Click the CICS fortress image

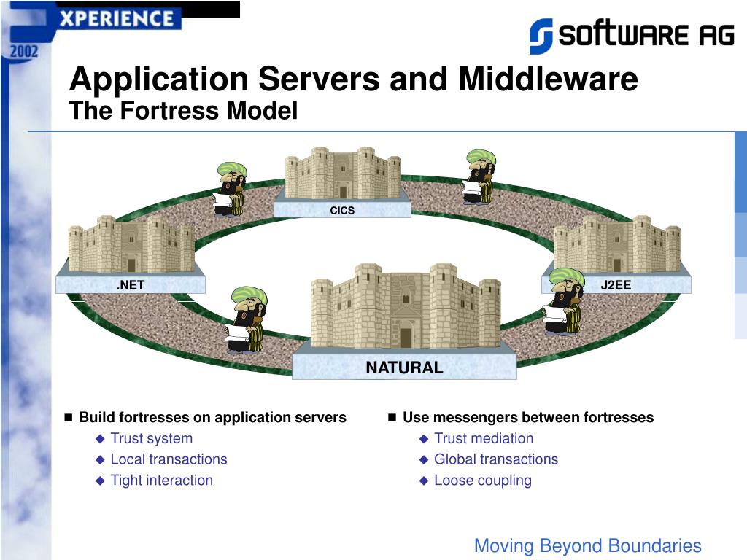click(x=343, y=173)
